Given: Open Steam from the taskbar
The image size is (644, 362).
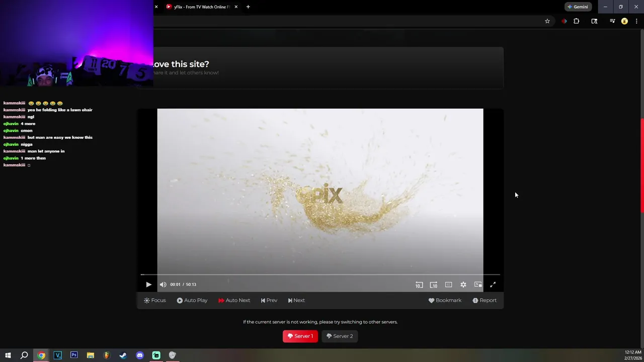Looking at the screenshot, I should click(123, 355).
